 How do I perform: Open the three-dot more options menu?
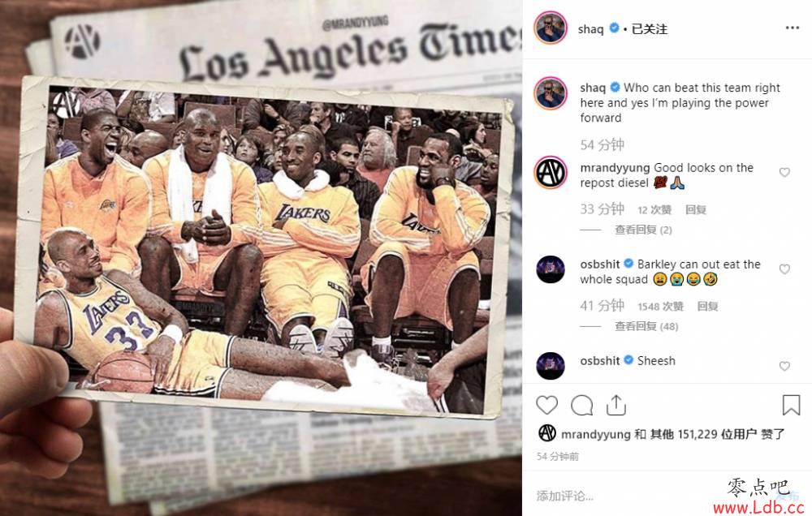(792, 28)
